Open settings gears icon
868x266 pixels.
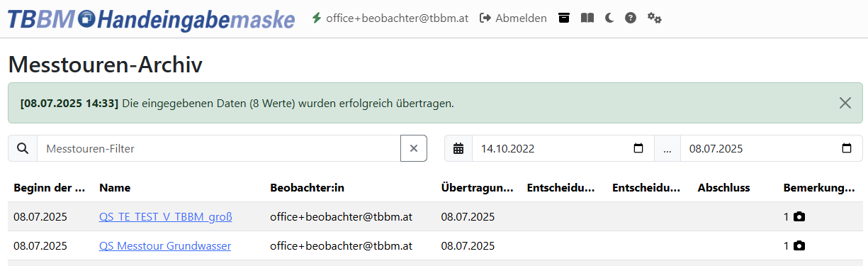[655, 18]
